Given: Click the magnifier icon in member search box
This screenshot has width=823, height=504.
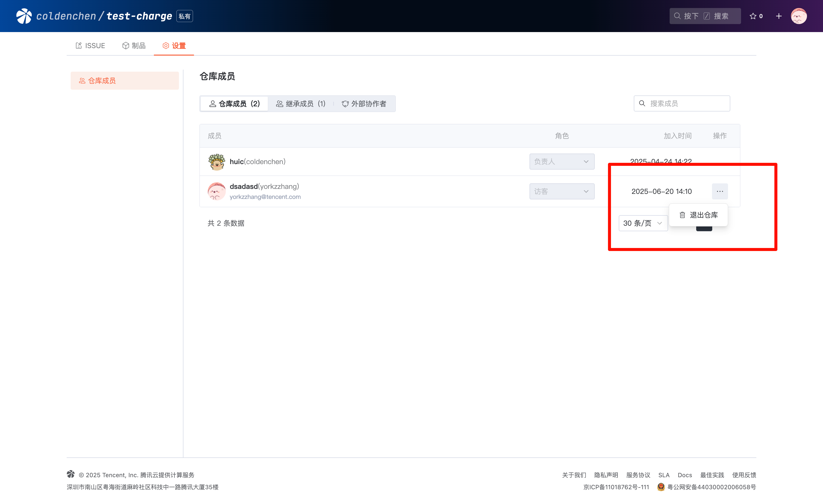Looking at the screenshot, I should [642, 103].
